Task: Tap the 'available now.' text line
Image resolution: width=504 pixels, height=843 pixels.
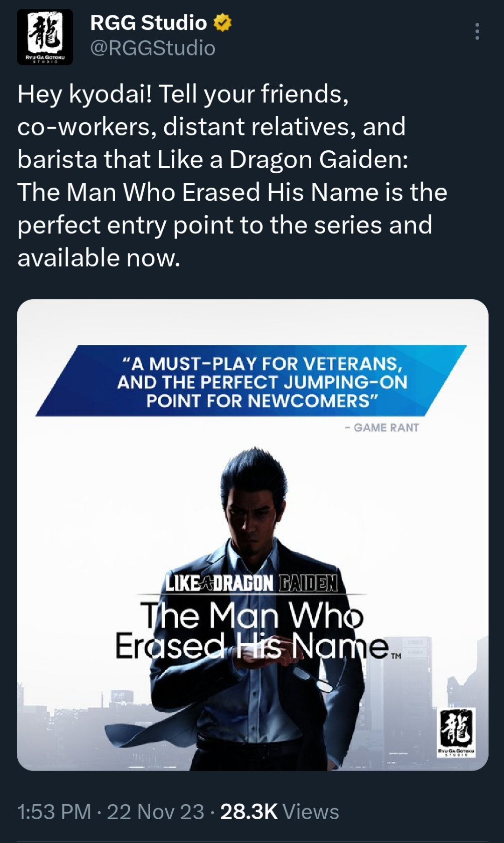Action: point(99,258)
